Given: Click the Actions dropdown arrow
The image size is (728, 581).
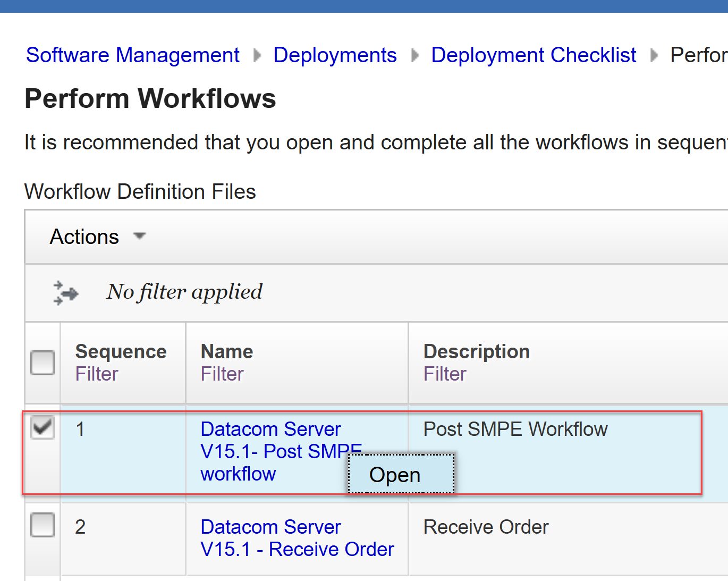Looking at the screenshot, I should tap(140, 236).
